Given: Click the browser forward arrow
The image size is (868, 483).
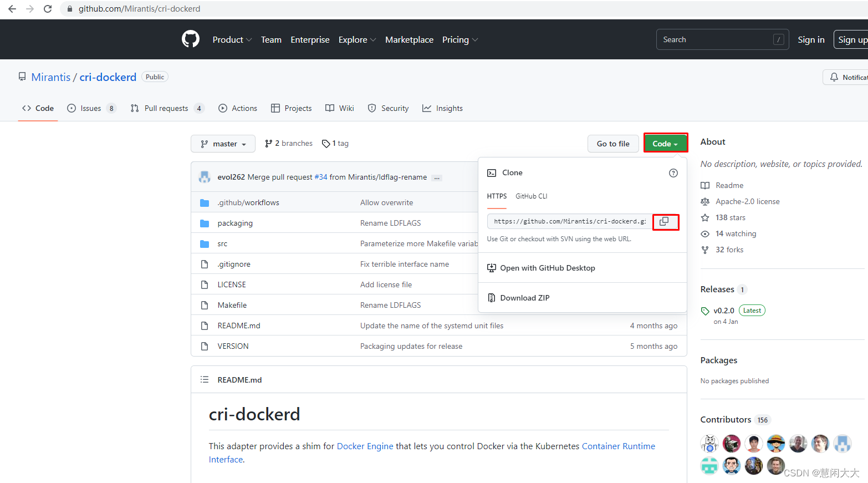Looking at the screenshot, I should point(30,9).
